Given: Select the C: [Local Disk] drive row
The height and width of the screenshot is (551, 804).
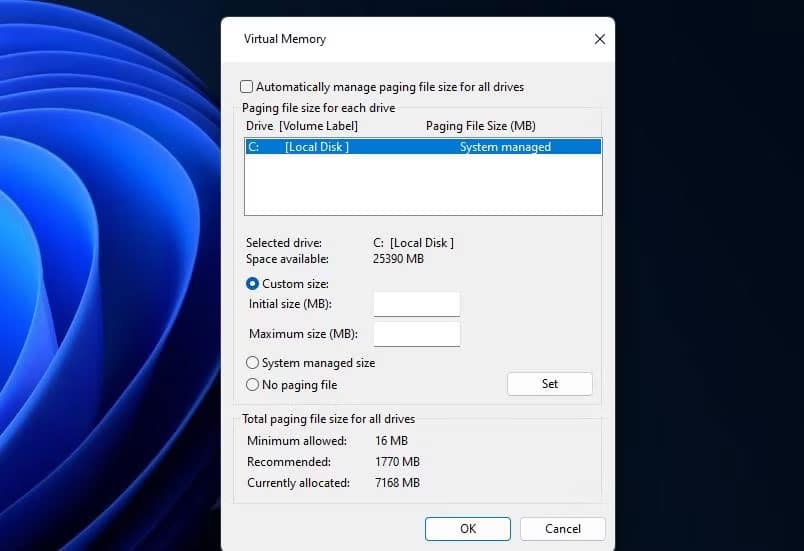Looking at the screenshot, I should click(x=423, y=147).
